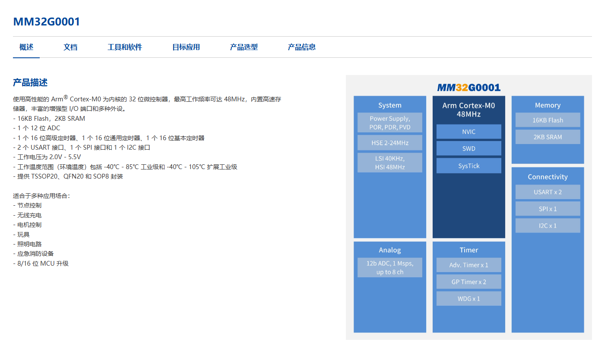Open the 产品信息 tab
This screenshot has width=595, height=364.
[x=302, y=47]
